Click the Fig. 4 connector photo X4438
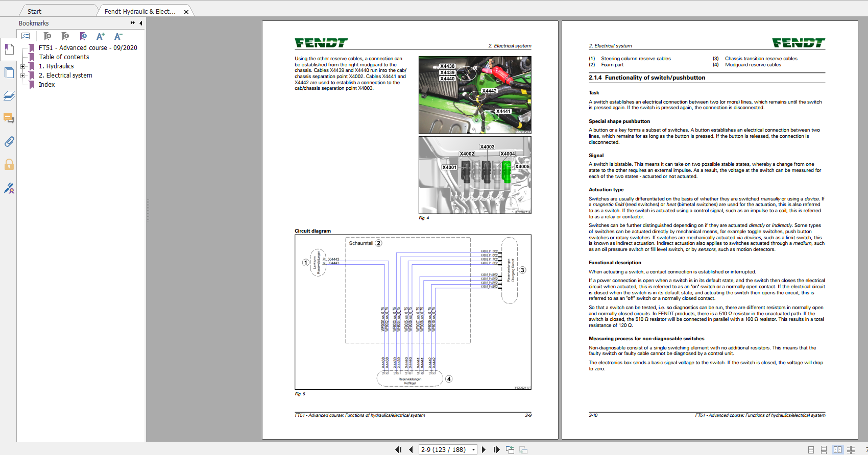868x455 pixels. [475, 95]
